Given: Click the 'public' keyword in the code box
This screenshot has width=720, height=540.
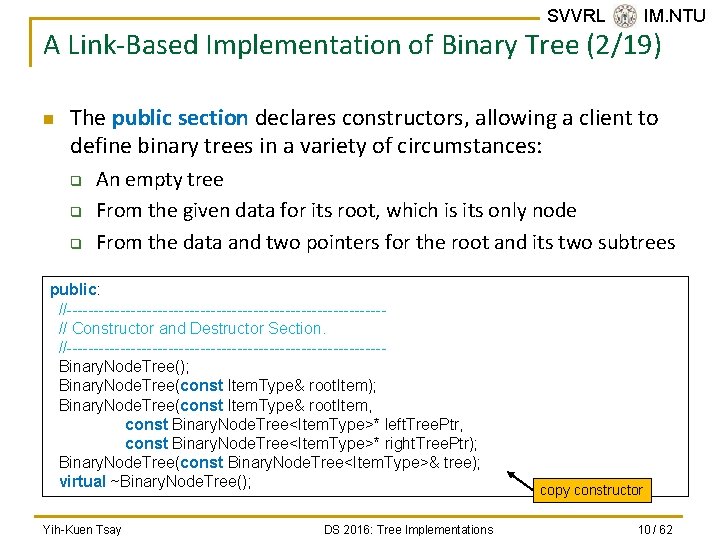Looking at the screenshot, I should (x=73, y=290).
